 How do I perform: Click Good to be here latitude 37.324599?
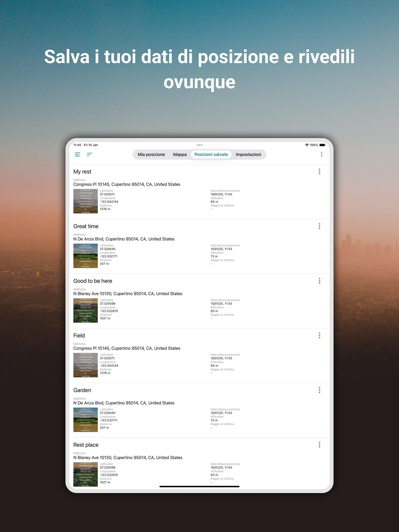click(x=108, y=304)
